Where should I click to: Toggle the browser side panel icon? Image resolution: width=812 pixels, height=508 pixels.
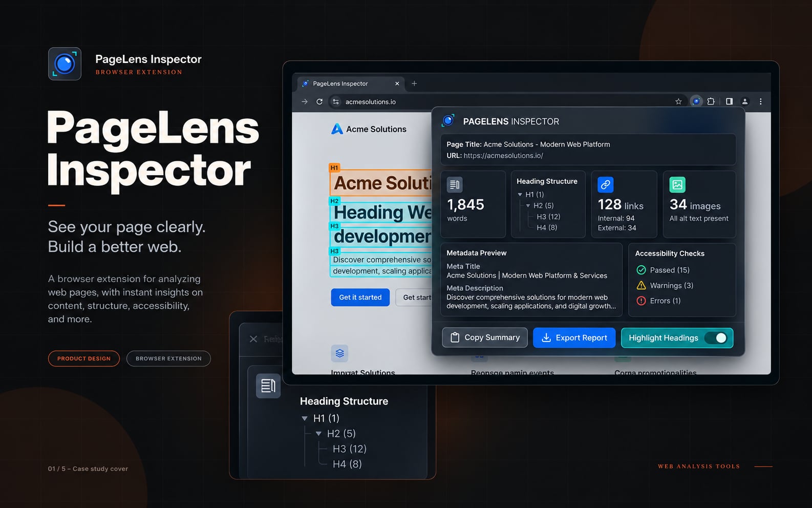pyautogui.click(x=729, y=101)
